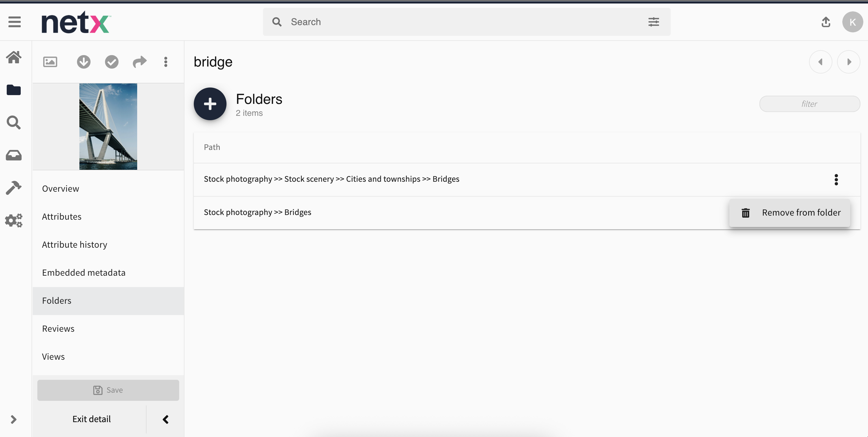The image size is (868, 437).
Task: Open system settings gears icon
Action: tap(14, 221)
